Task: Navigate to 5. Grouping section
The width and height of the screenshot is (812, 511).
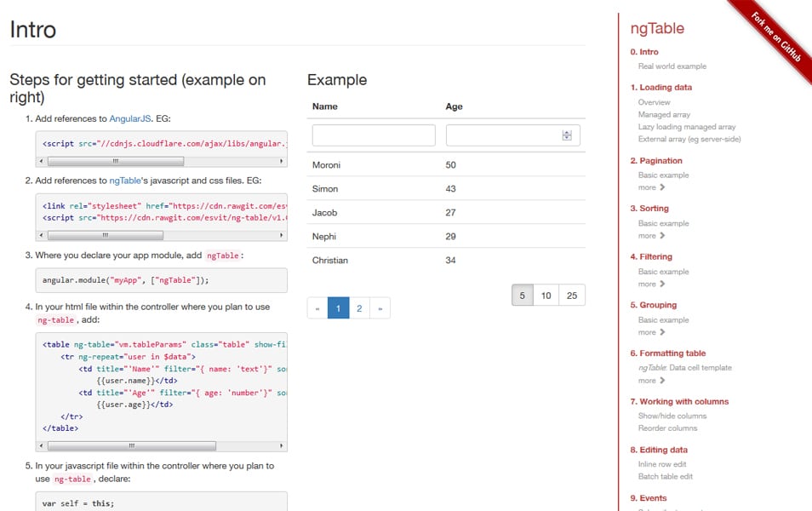Action: point(654,305)
